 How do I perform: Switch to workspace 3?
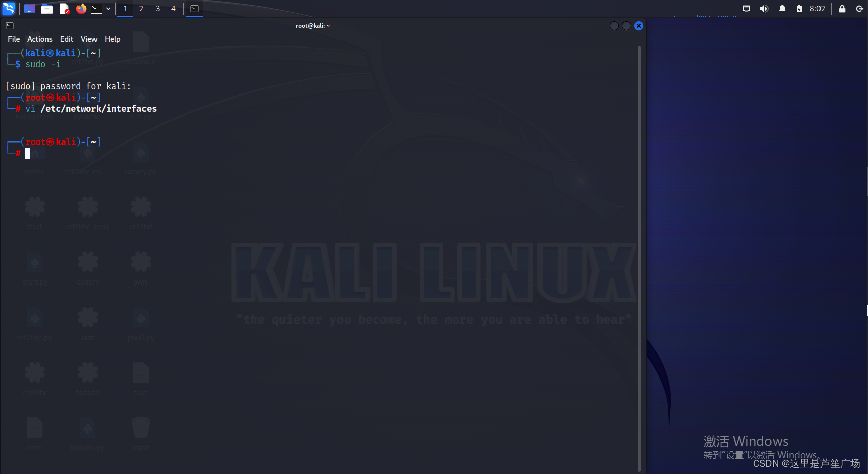point(158,9)
